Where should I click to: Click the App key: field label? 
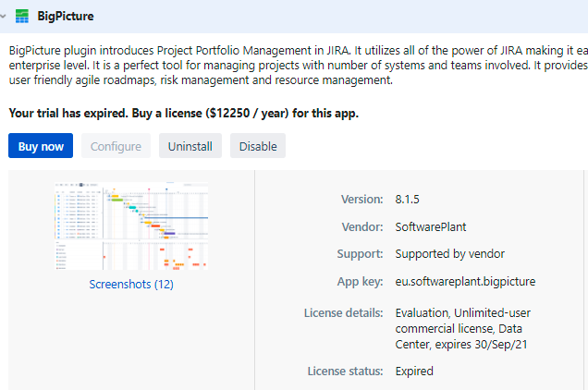click(x=360, y=282)
